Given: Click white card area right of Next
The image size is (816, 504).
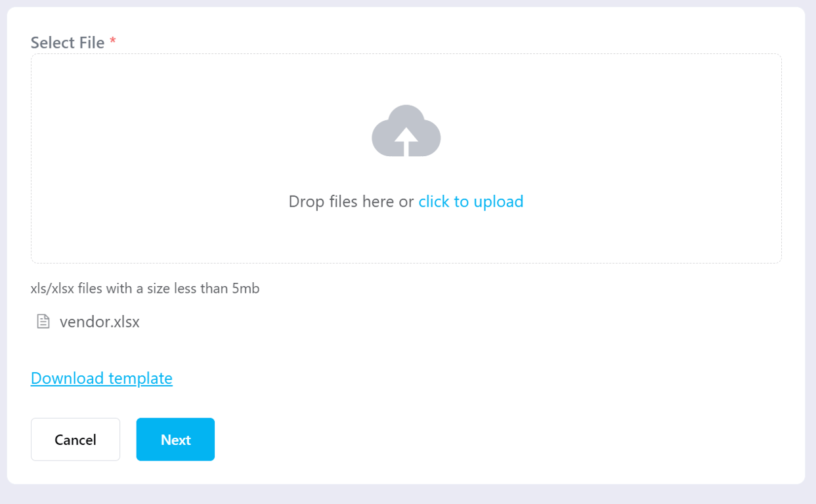Looking at the screenshot, I should 499,440.
